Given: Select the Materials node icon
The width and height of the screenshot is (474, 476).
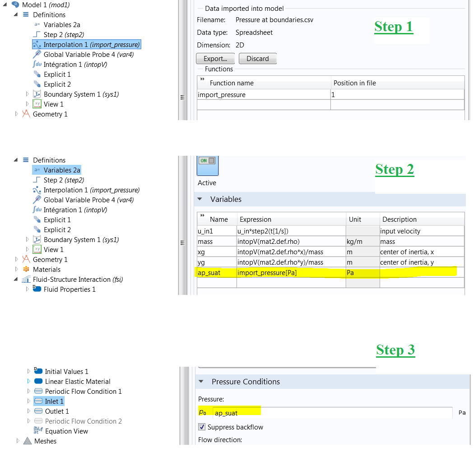Looking at the screenshot, I should click(x=26, y=270).
